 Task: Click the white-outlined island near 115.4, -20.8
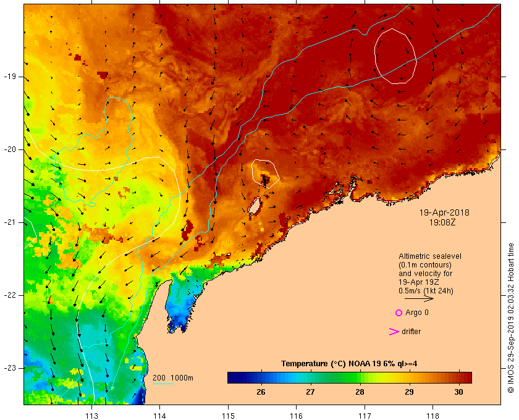255,206
